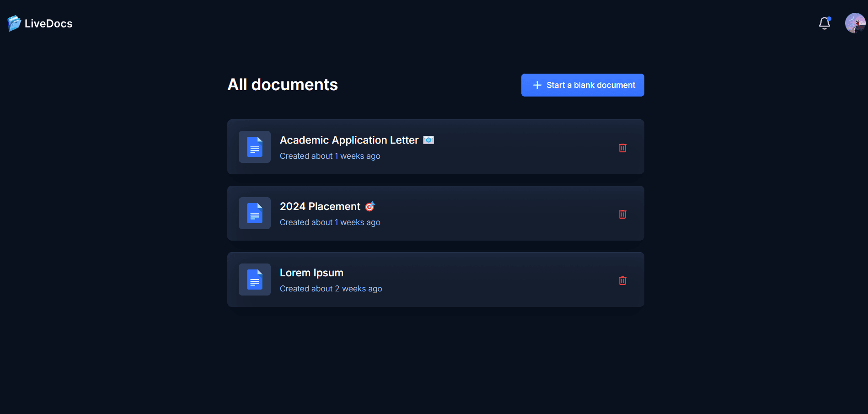
Task: Click the Academic Application Letter file icon
Action: pos(255,147)
